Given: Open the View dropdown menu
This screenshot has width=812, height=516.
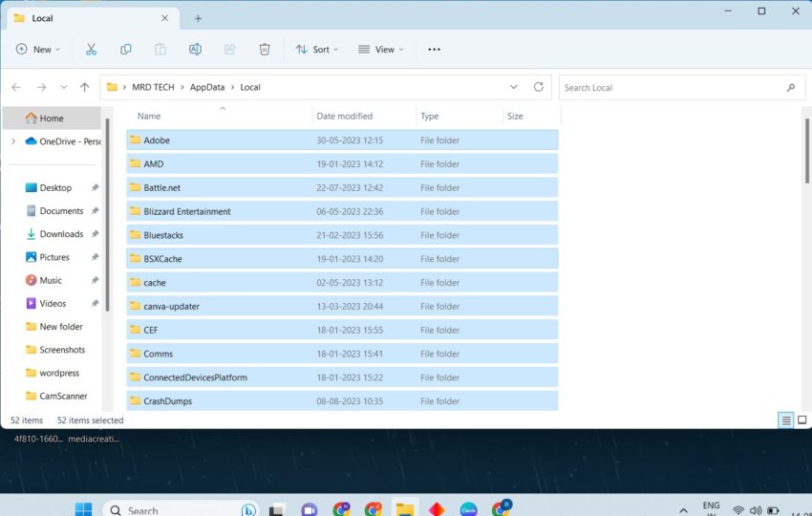Looking at the screenshot, I should tap(380, 50).
